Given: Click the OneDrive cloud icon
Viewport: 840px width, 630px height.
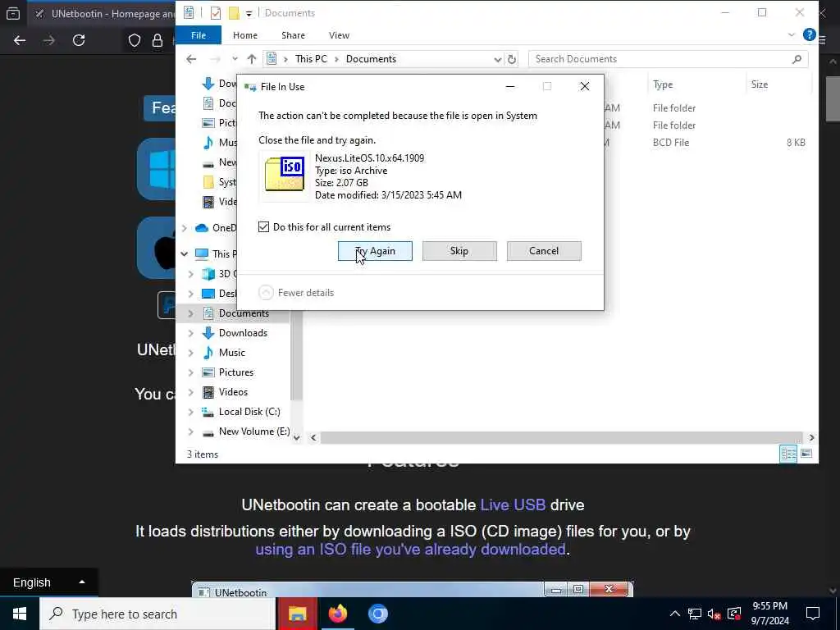Looking at the screenshot, I should click(x=202, y=228).
